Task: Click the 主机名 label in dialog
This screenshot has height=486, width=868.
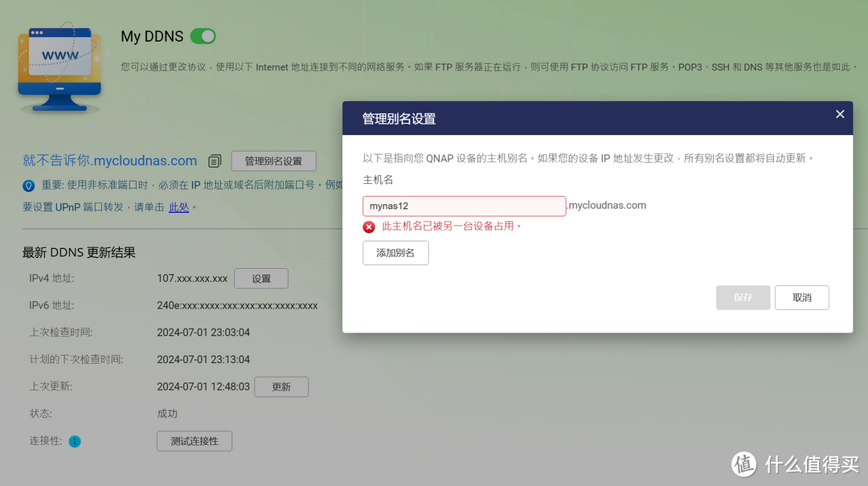Action: pyautogui.click(x=378, y=180)
